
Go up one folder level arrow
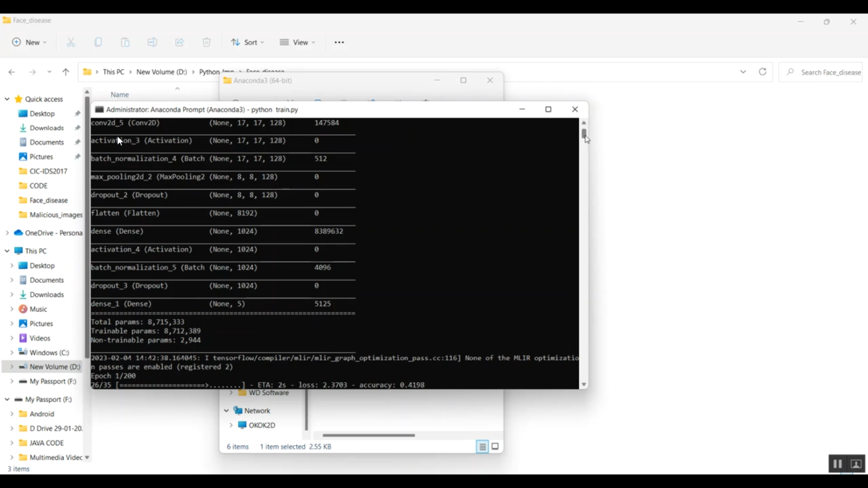click(66, 72)
